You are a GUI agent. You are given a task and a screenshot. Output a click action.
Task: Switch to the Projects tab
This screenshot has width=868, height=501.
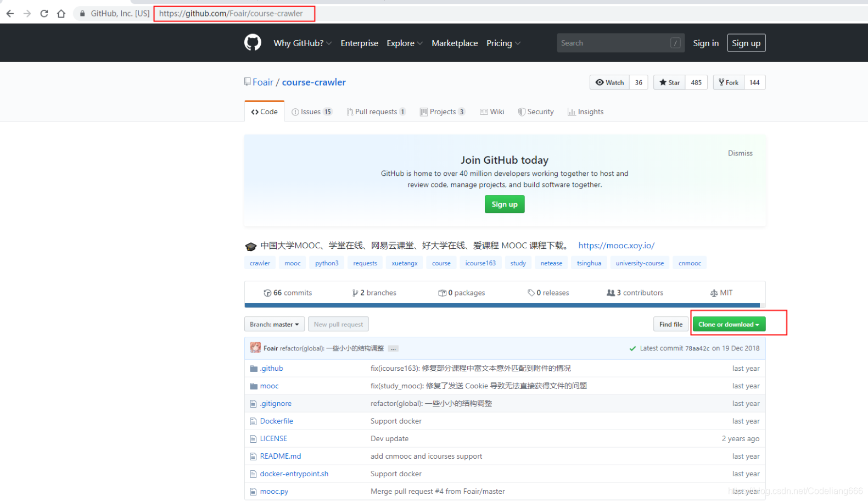(x=443, y=112)
